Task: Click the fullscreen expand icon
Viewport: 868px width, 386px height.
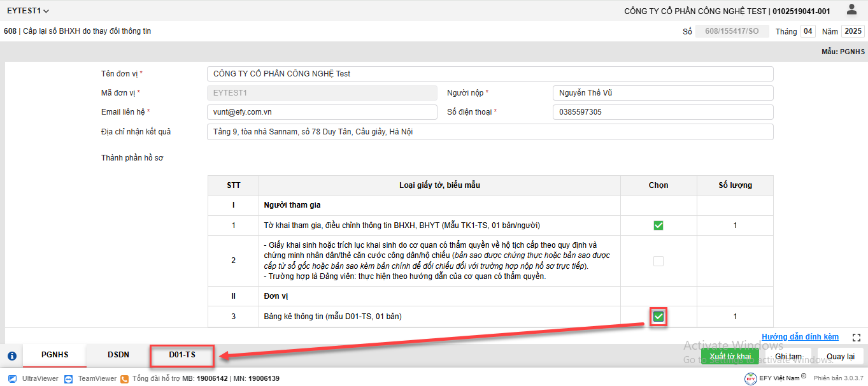Action: (857, 337)
